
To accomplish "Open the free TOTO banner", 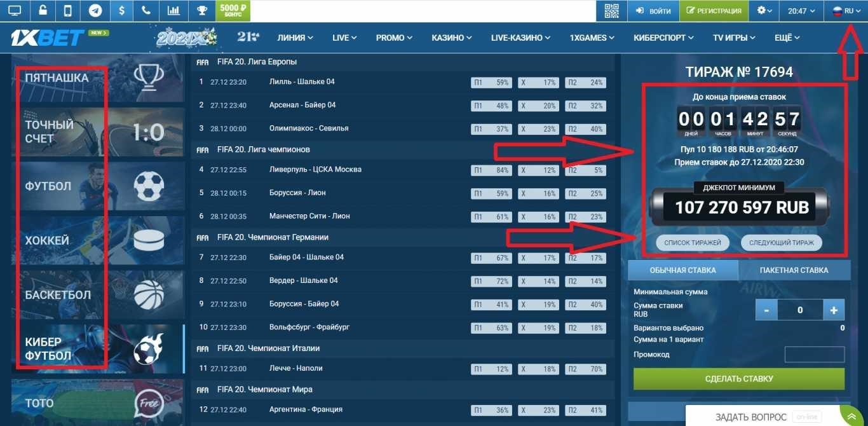I will (x=98, y=402).
